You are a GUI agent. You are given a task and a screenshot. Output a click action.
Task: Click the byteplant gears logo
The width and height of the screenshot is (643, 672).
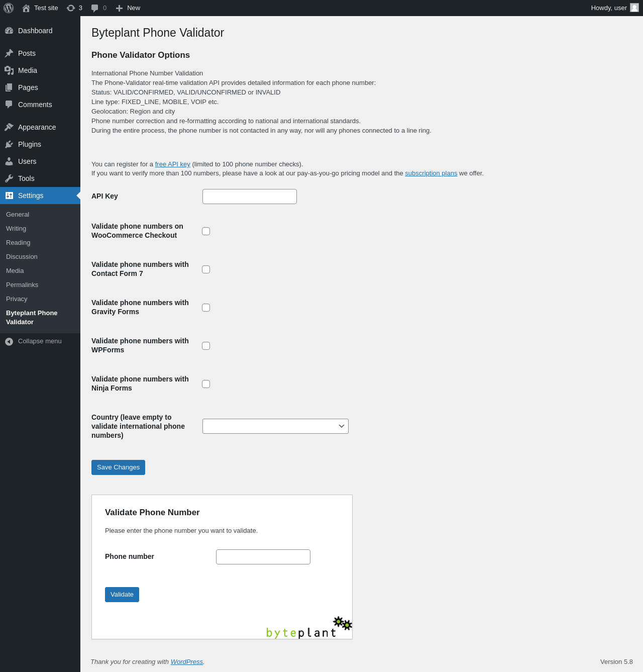point(343,623)
